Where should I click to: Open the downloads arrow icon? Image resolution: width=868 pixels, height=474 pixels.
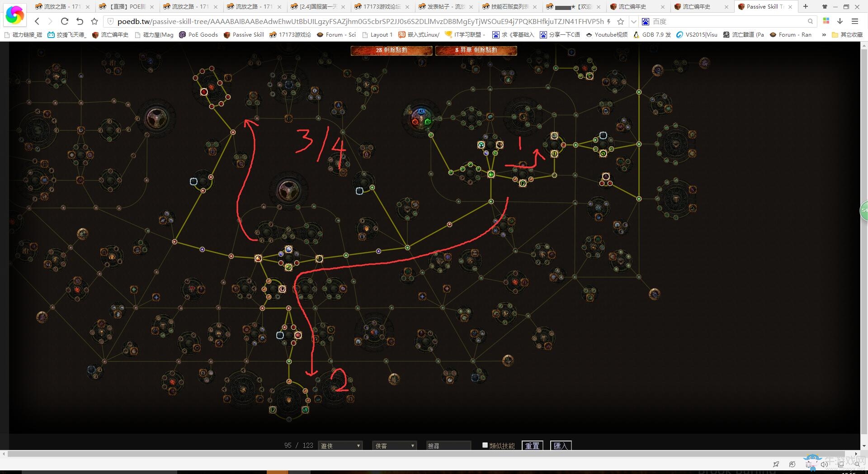click(x=840, y=21)
